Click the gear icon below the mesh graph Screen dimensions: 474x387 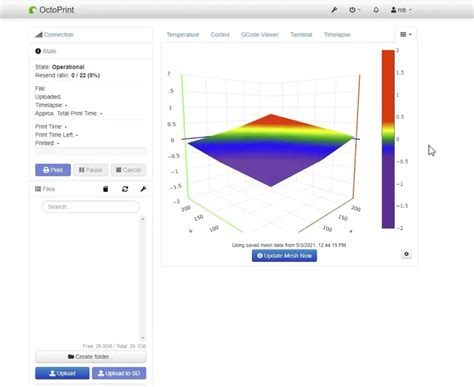tap(406, 254)
